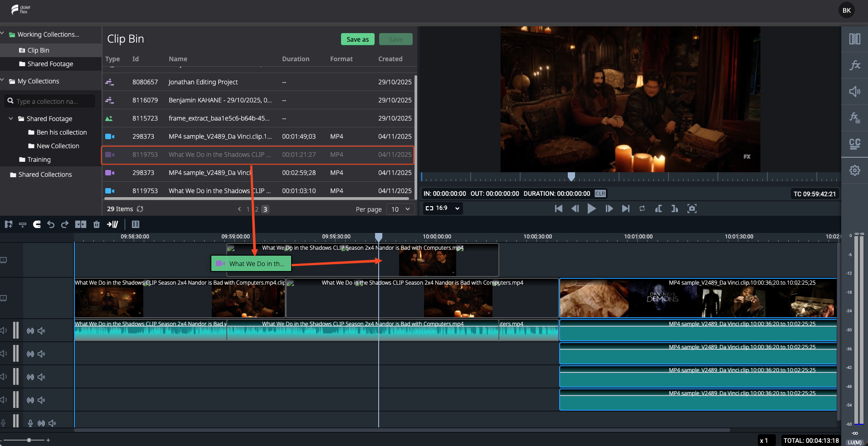Select Clip Bin in Working Collections
Screen dimensions: 868x446
point(38,50)
